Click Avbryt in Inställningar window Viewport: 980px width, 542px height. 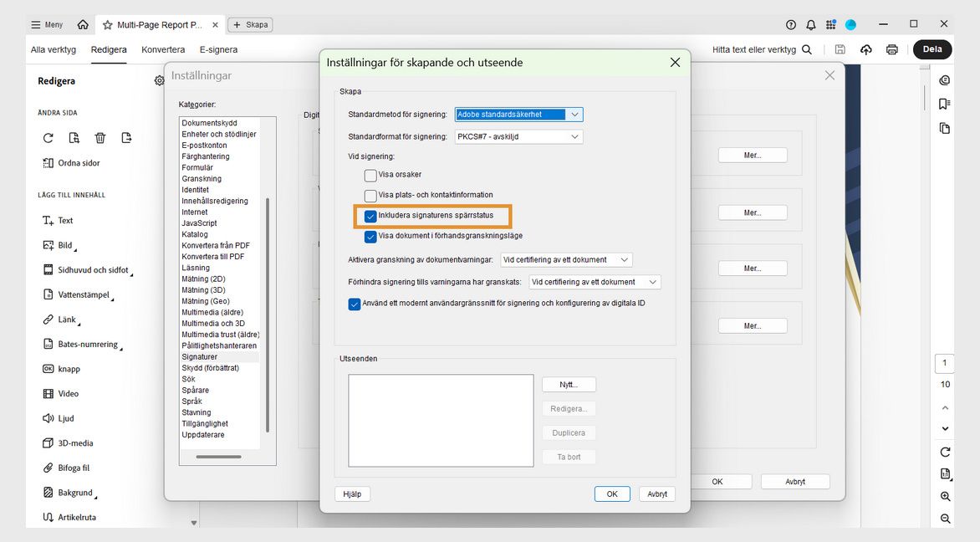pos(795,482)
